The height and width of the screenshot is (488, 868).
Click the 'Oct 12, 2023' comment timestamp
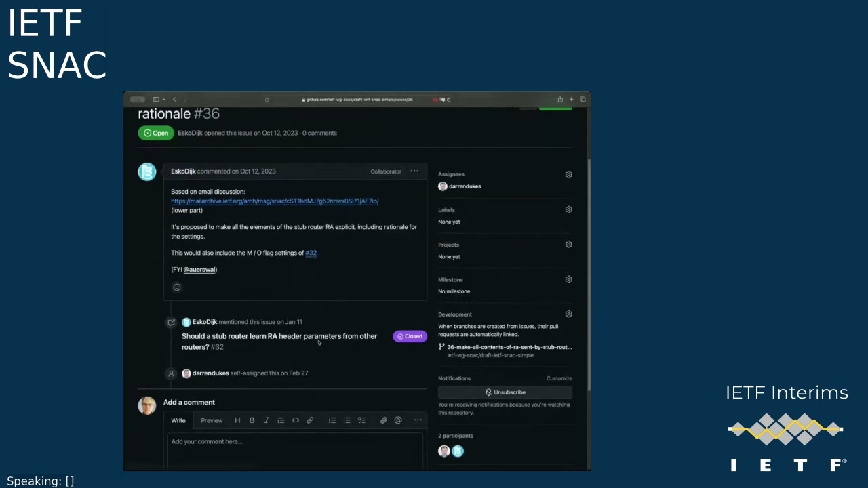point(258,171)
